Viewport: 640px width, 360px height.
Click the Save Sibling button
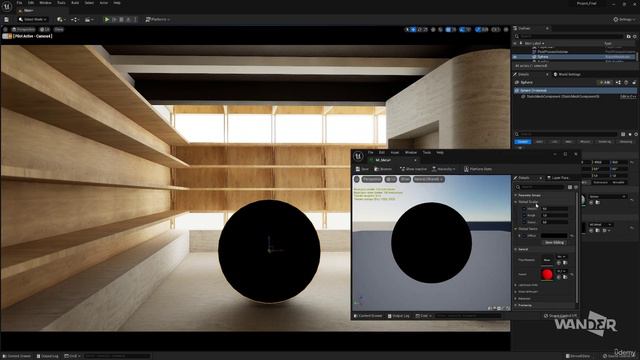tap(554, 242)
